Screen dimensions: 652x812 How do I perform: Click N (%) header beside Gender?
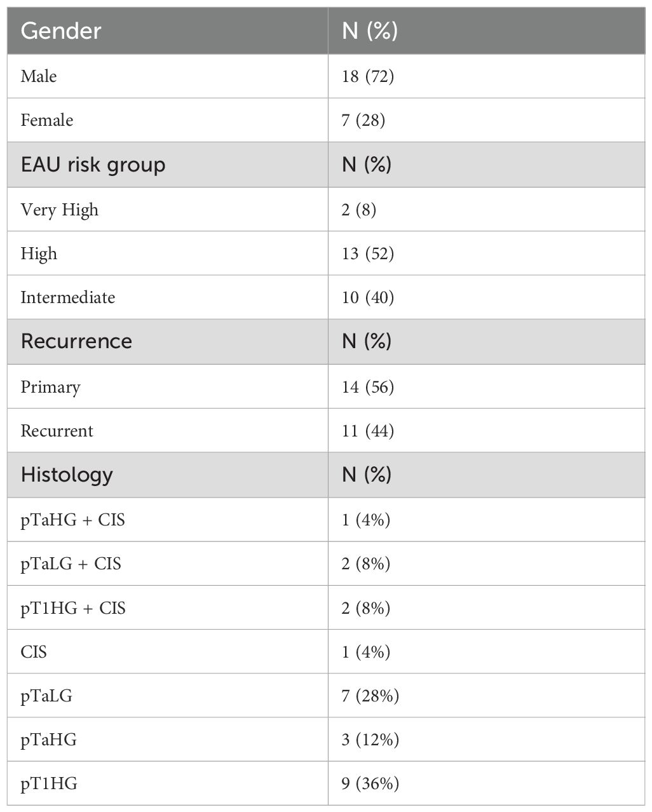coord(370,30)
